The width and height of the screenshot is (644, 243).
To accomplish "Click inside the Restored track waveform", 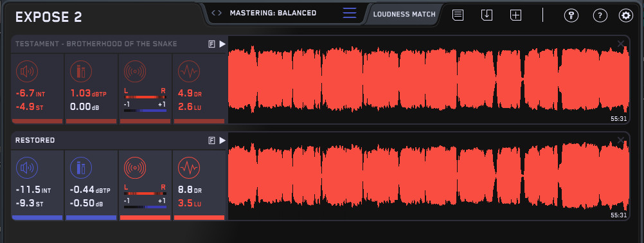I will [x=429, y=176].
